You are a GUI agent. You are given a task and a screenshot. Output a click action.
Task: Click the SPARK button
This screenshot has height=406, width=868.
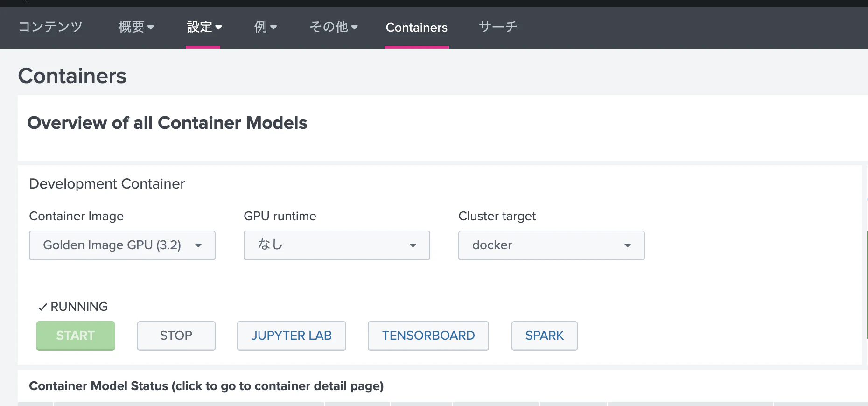point(544,336)
